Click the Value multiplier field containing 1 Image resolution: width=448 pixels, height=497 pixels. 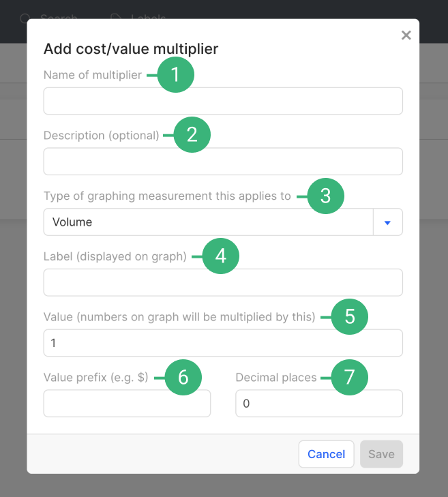click(223, 343)
